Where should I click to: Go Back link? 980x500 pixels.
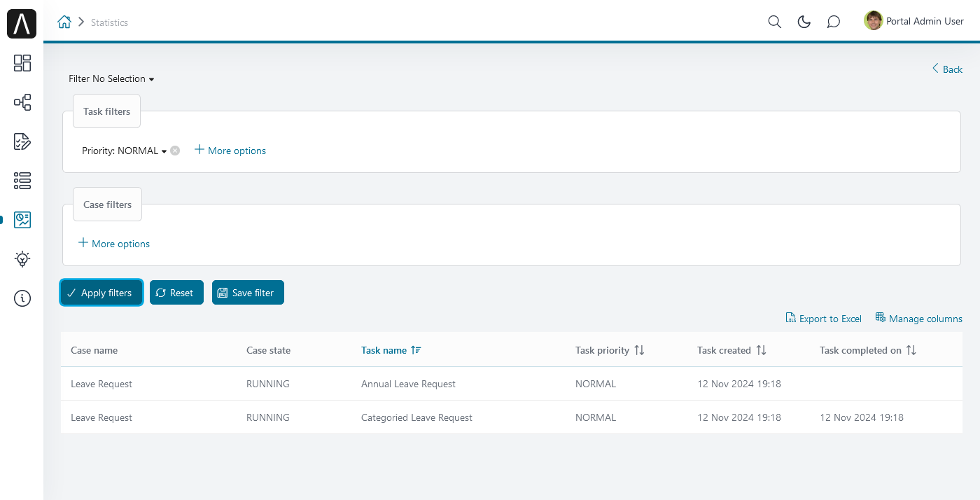[947, 69]
